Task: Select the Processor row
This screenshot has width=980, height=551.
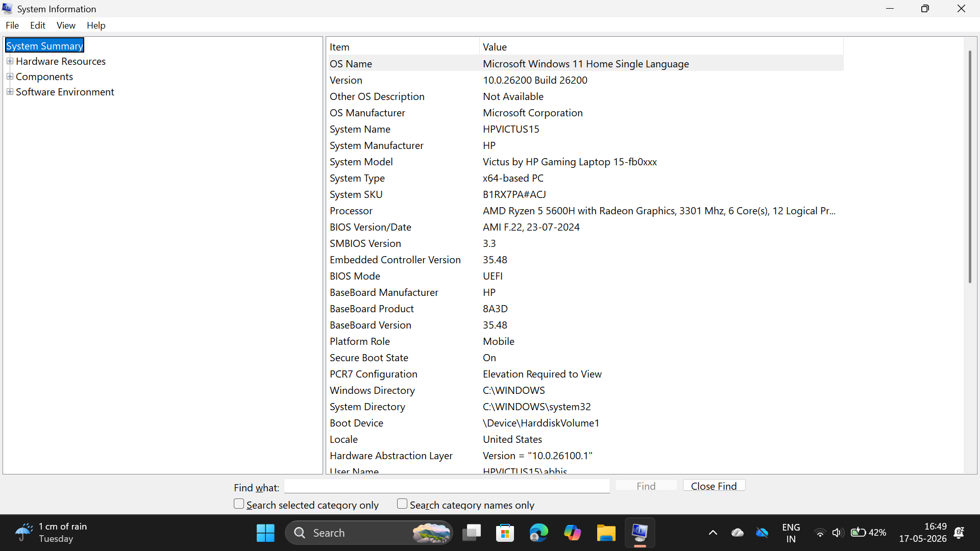Action: point(585,211)
